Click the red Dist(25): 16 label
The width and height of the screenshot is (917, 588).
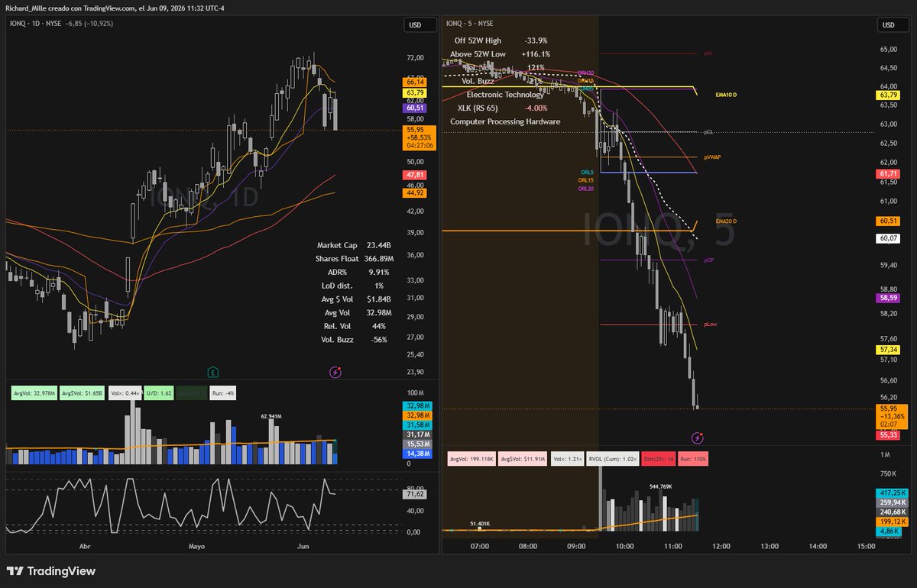(659, 459)
